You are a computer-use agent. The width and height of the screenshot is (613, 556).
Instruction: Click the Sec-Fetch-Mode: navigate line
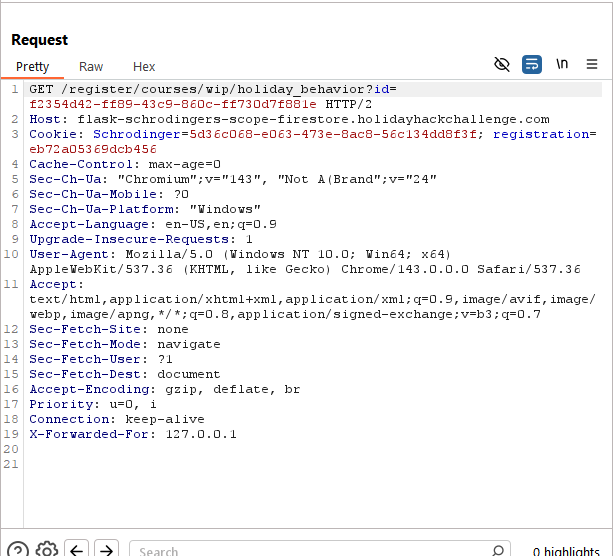(x=125, y=344)
